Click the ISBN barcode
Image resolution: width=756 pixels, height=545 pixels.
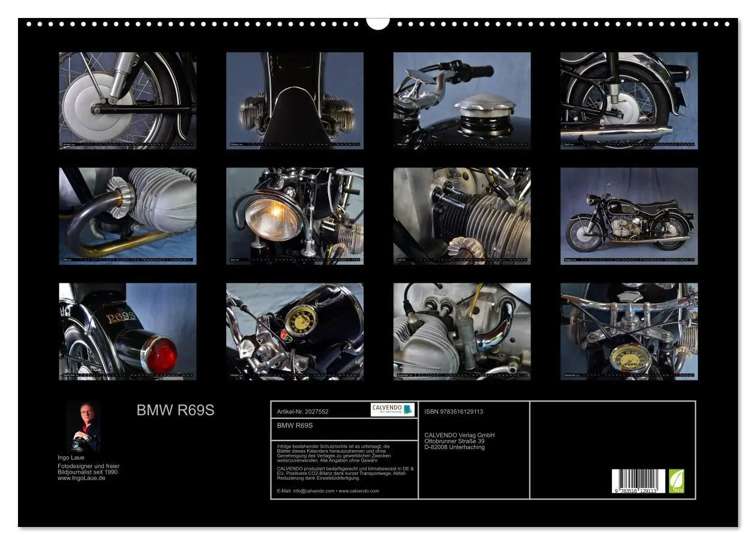(x=638, y=481)
